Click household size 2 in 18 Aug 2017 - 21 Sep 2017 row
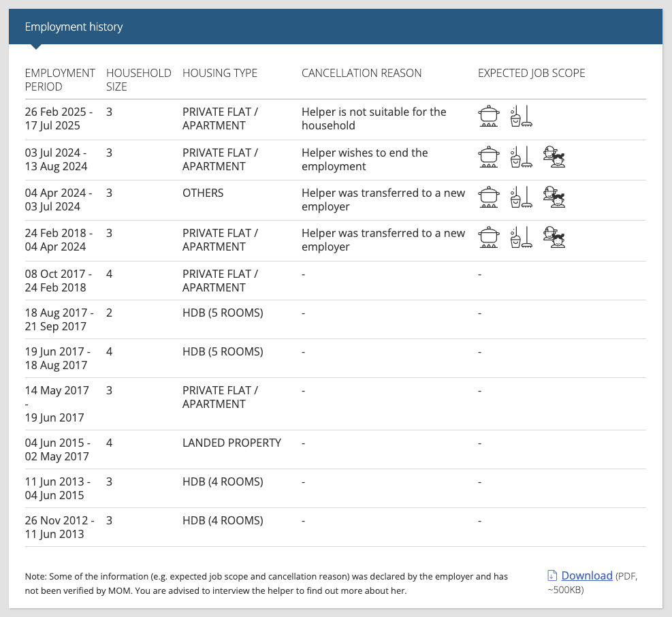 (110, 313)
